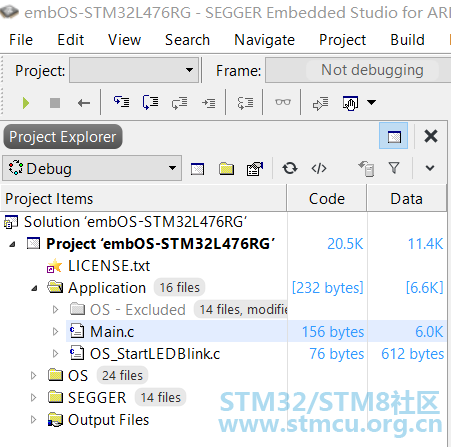Click Project code size 20.5K
Screen dimensions: 451x447
tap(345, 244)
